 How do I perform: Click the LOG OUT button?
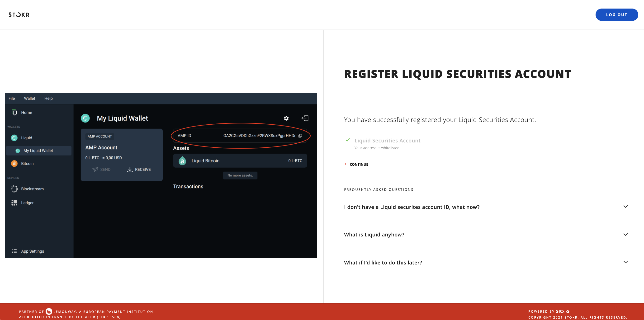[616, 15]
